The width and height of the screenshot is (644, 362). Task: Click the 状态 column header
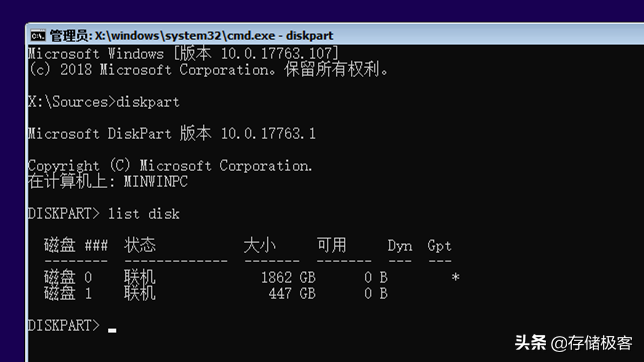(x=140, y=245)
